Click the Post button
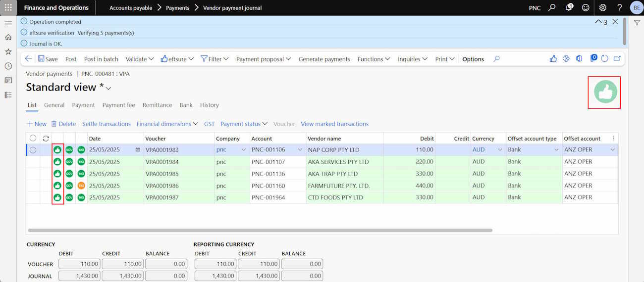This screenshot has width=644, height=282. [71, 59]
